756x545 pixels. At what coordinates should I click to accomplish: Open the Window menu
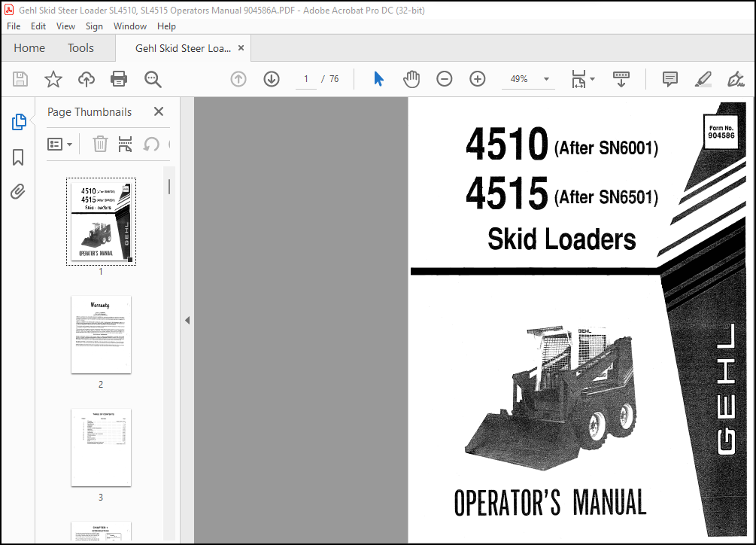129,26
